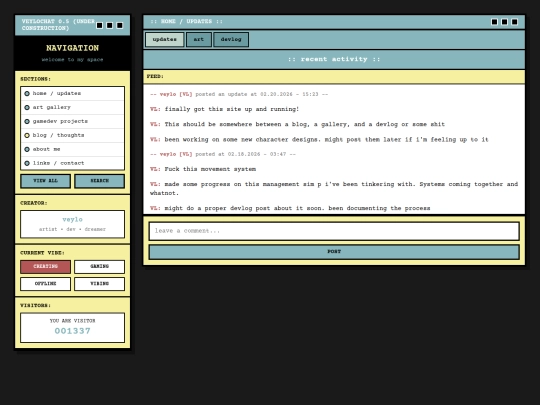Submit comment with the POST button
Viewport: 540px width, 405px height.
334,252
